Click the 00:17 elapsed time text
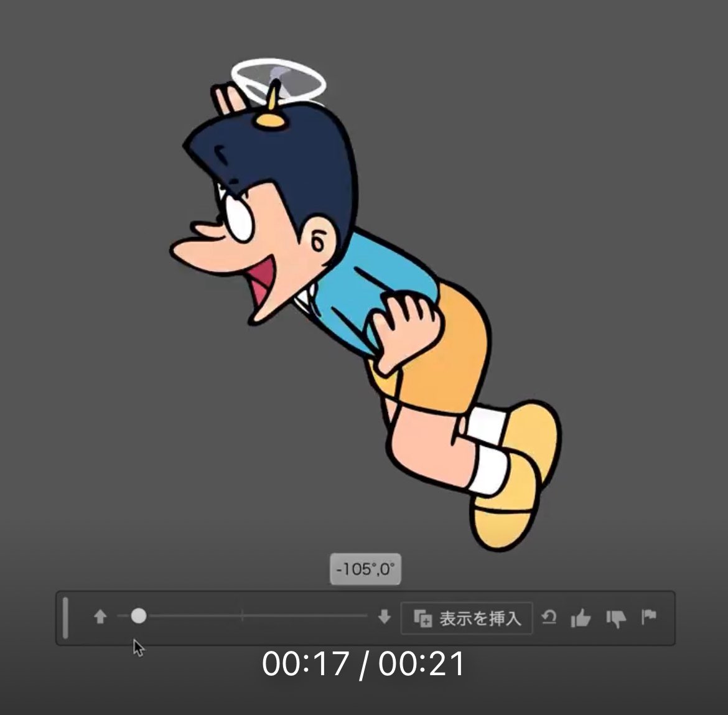The width and height of the screenshot is (728, 715). [305, 663]
